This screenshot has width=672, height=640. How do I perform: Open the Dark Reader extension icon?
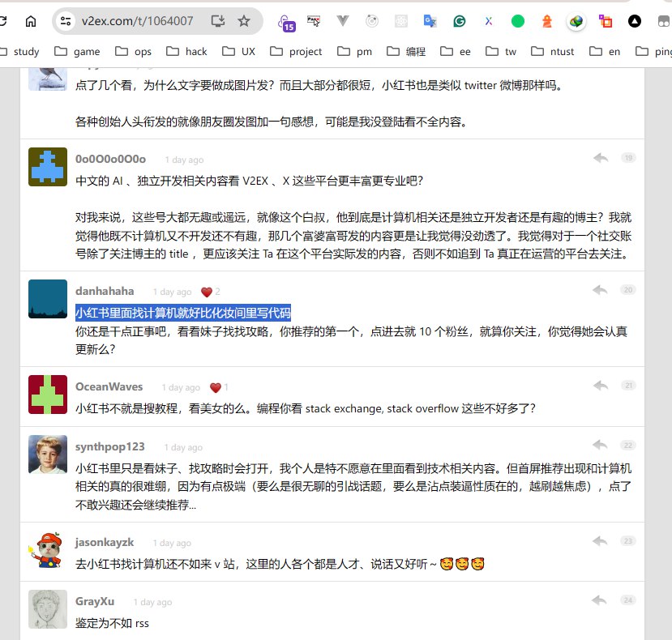pos(634,22)
